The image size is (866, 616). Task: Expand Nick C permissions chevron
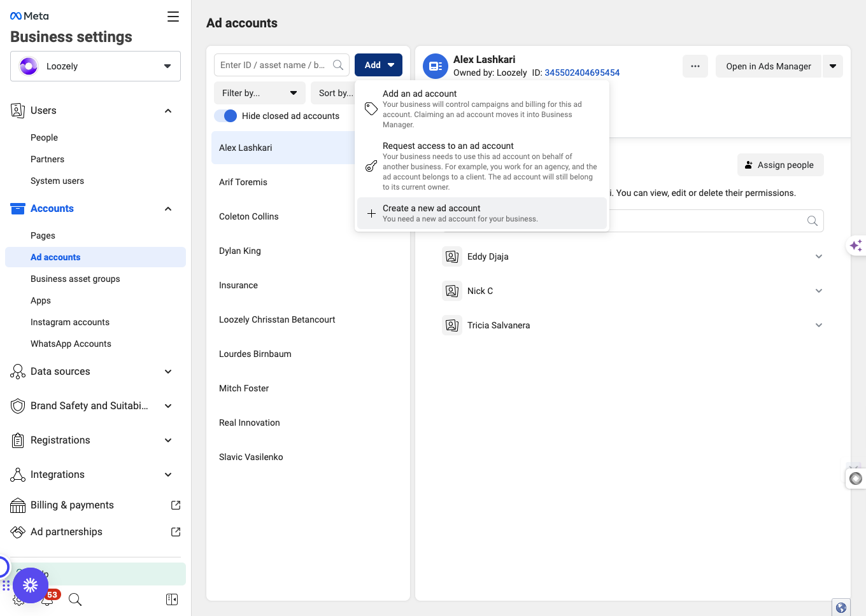coord(819,291)
